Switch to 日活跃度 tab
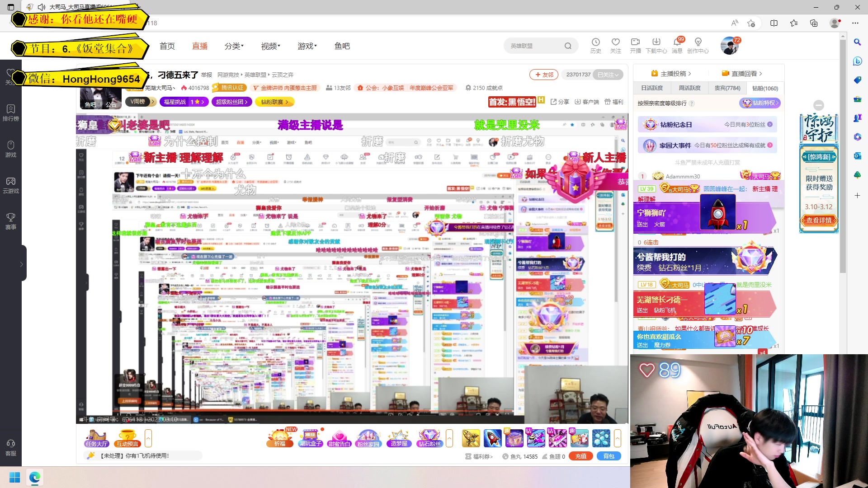The image size is (868, 488). tap(652, 88)
